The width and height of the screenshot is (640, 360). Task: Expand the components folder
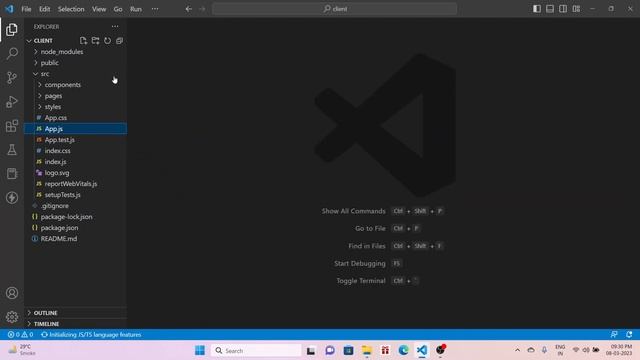coord(76,85)
